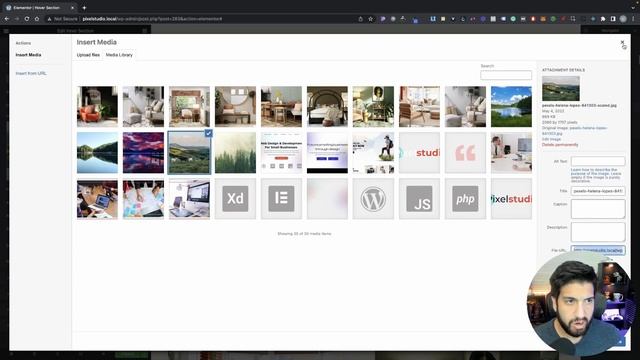Select the red quotation marks icon thumbnail
The image size is (640, 360).
pyautogui.click(x=465, y=153)
